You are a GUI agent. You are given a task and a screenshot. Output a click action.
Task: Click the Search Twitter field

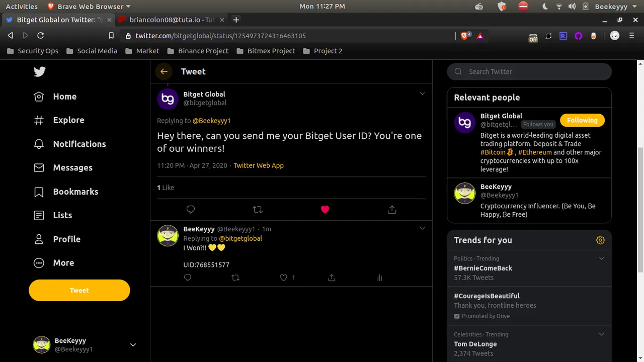(x=529, y=71)
